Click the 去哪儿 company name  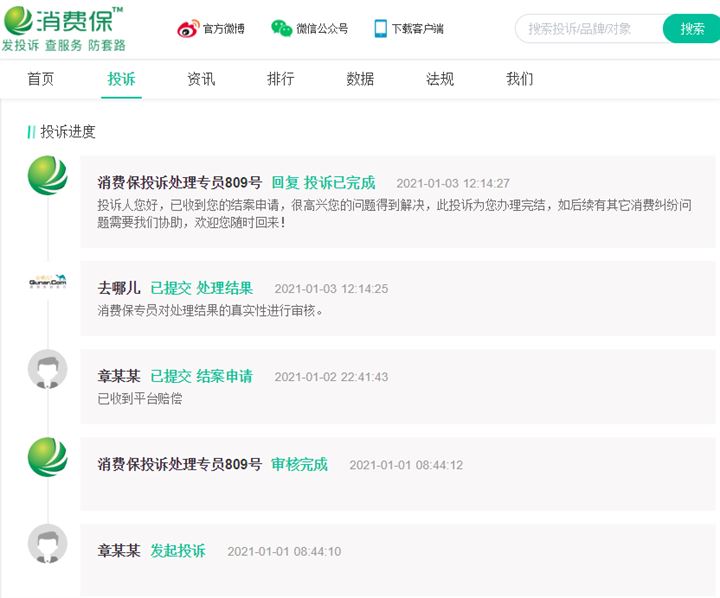(x=118, y=288)
